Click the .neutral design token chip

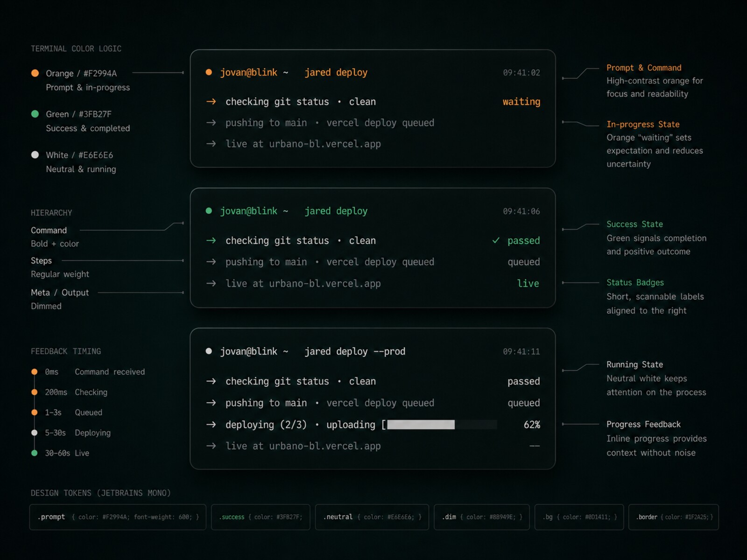click(372, 517)
